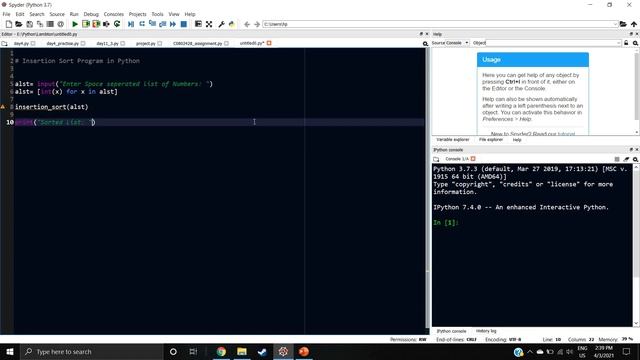Open the File menu
The width and height of the screenshot is (640, 360).
[x=6, y=14]
